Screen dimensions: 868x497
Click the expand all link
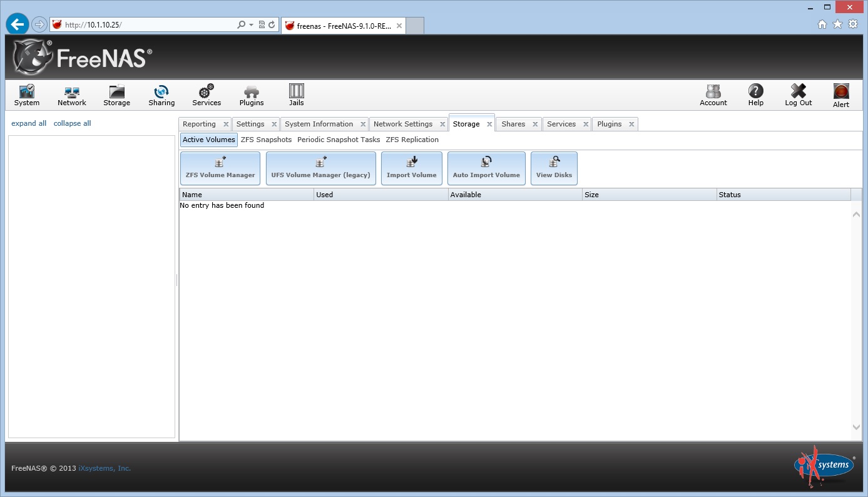(29, 123)
